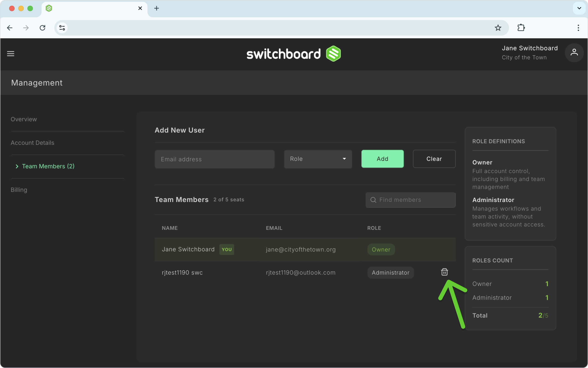Image resolution: width=588 pixels, height=368 pixels.
Task: Click the Add user button
Action: click(x=382, y=159)
